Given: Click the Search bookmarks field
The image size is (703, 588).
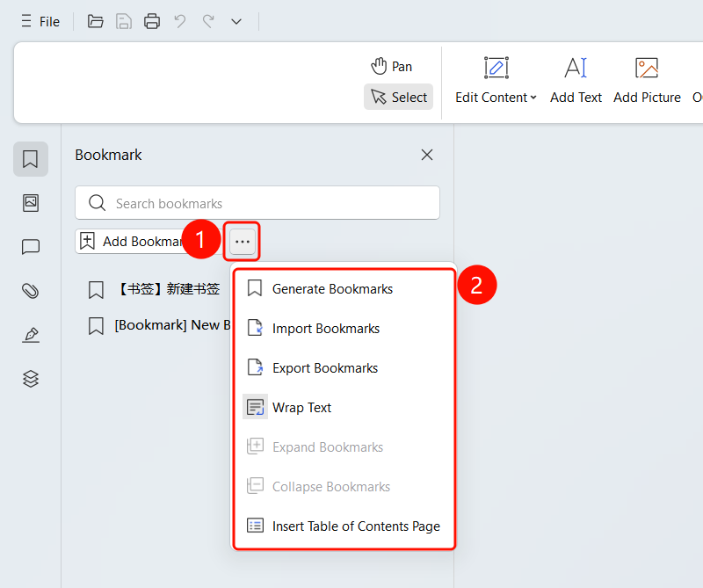Looking at the screenshot, I should coord(257,203).
